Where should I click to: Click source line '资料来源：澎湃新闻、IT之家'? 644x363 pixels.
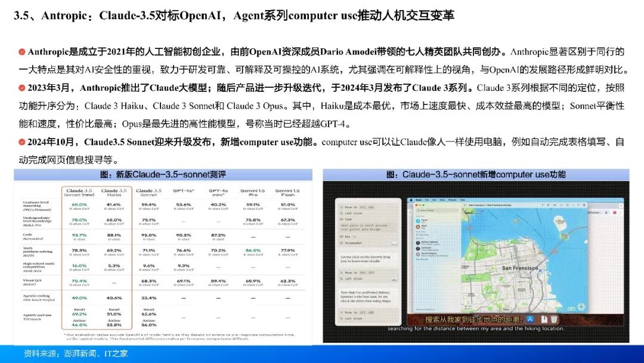click(x=76, y=353)
